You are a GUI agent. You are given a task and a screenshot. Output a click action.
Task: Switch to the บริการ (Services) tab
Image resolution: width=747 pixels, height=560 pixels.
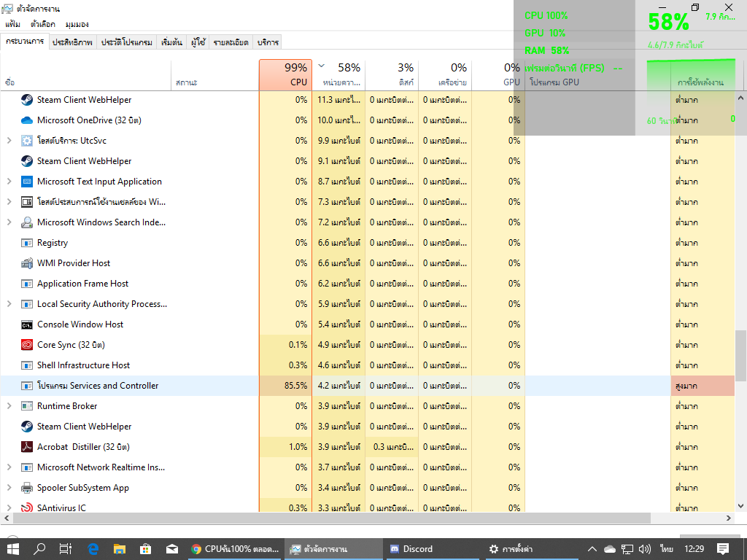[x=268, y=42]
